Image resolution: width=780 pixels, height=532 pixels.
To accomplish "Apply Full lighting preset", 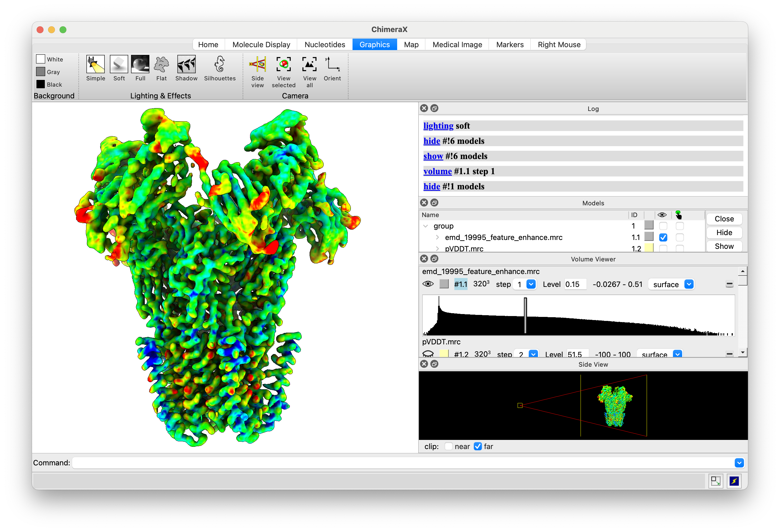I will coord(140,68).
